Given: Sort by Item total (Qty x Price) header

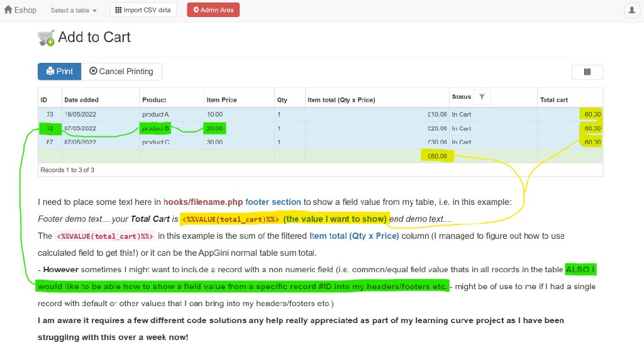Looking at the screenshot, I should [341, 100].
